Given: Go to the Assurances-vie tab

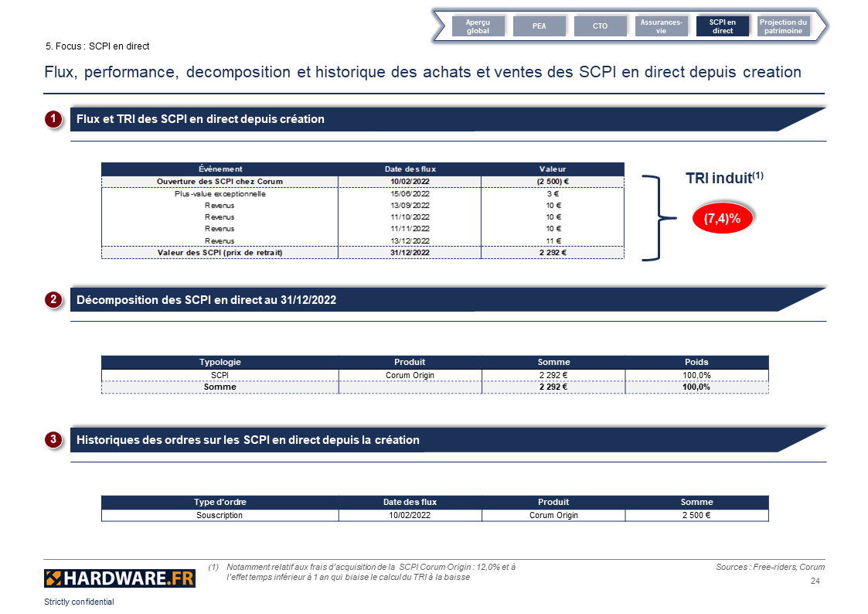Looking at the screenshot, I should pos(661,26).
